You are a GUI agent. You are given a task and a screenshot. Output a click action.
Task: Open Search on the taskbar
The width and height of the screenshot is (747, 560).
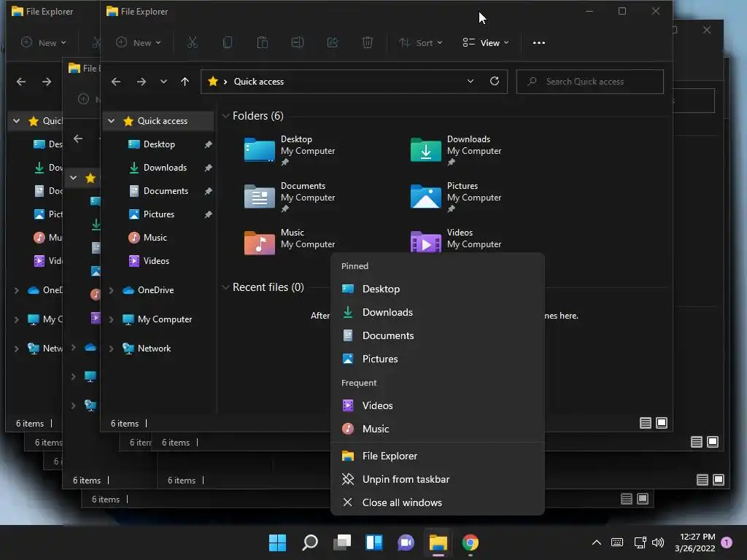click(309, 542)
